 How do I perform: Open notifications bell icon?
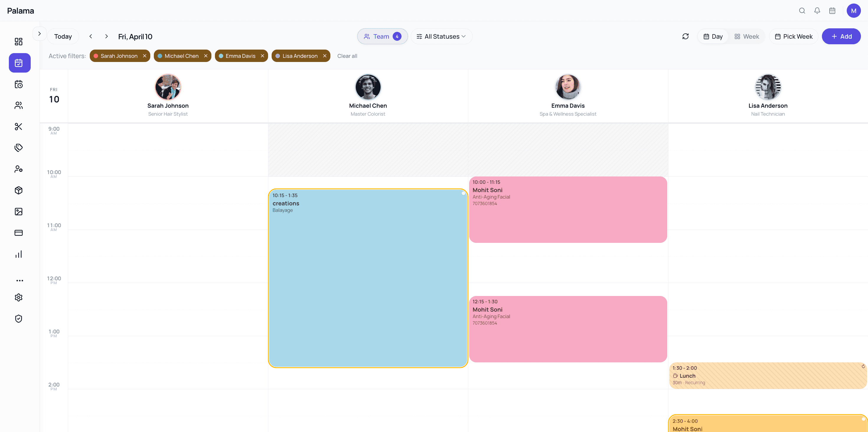(817, 11)
